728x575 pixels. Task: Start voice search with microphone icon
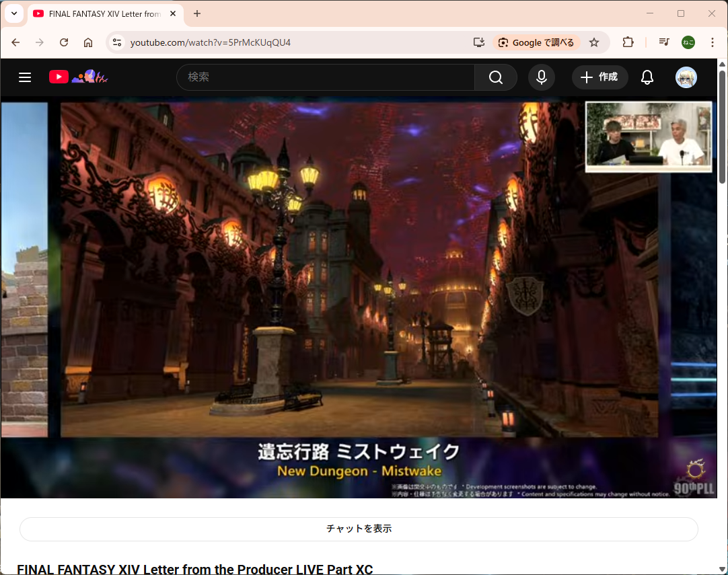click(541, 77)
